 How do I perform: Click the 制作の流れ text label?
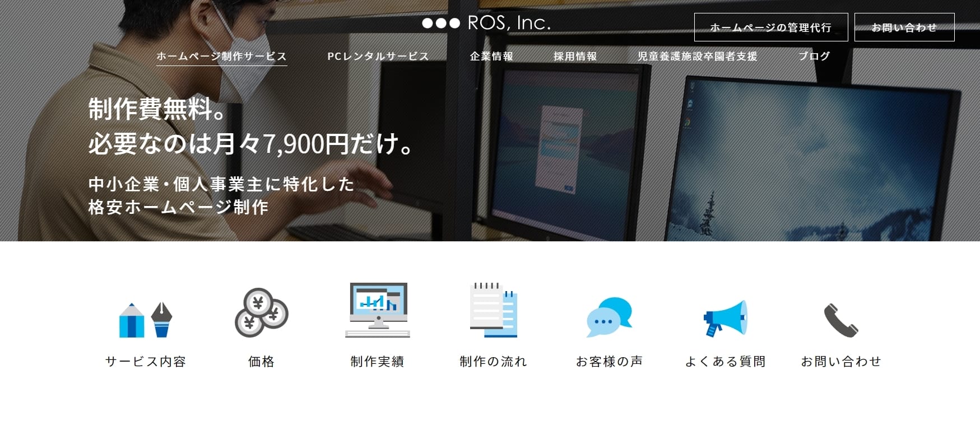[x=493, y=362]
